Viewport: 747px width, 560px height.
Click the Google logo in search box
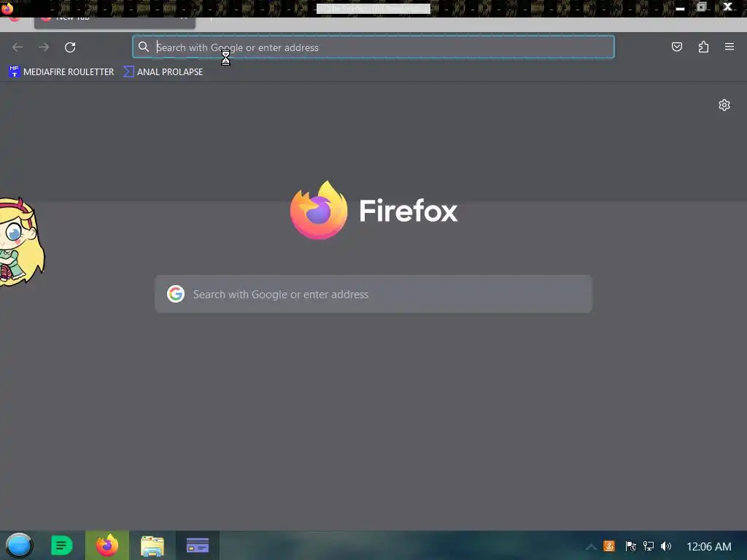(176, 295)
